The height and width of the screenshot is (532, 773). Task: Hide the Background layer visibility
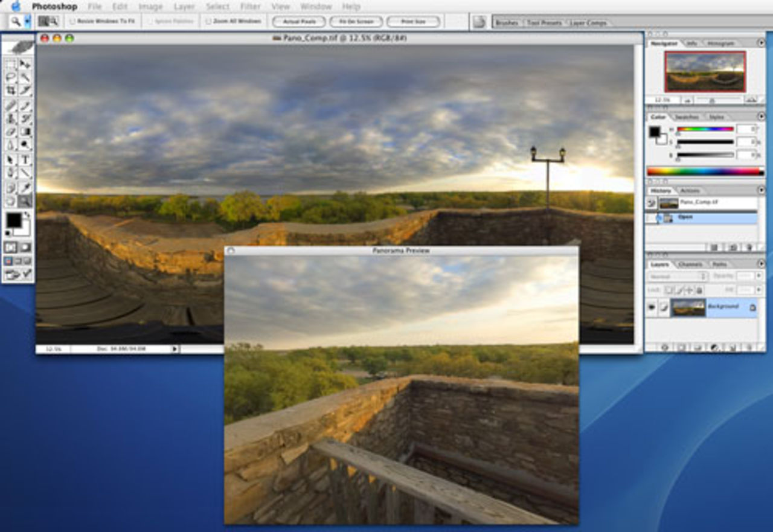click(653, 306)
